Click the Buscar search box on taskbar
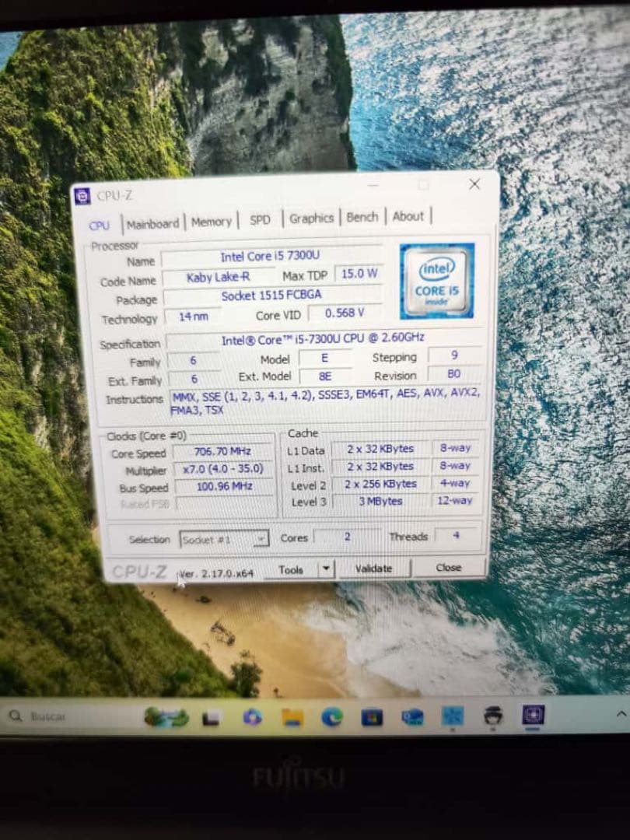 pos(71,716)
